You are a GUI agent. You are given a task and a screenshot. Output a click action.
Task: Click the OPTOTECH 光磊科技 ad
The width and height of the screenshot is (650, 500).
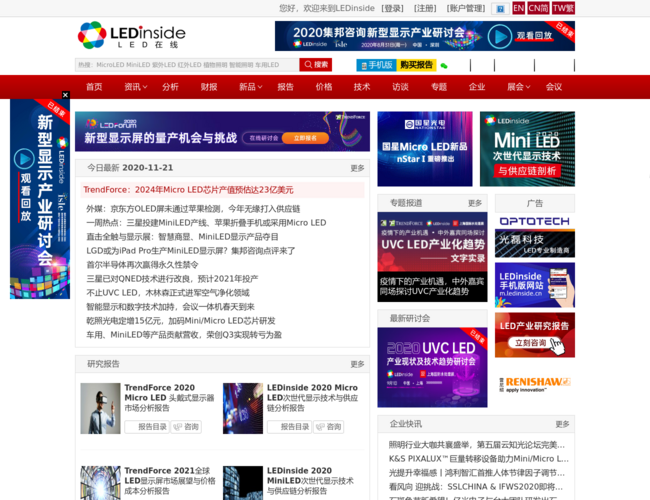pos(535,237)
